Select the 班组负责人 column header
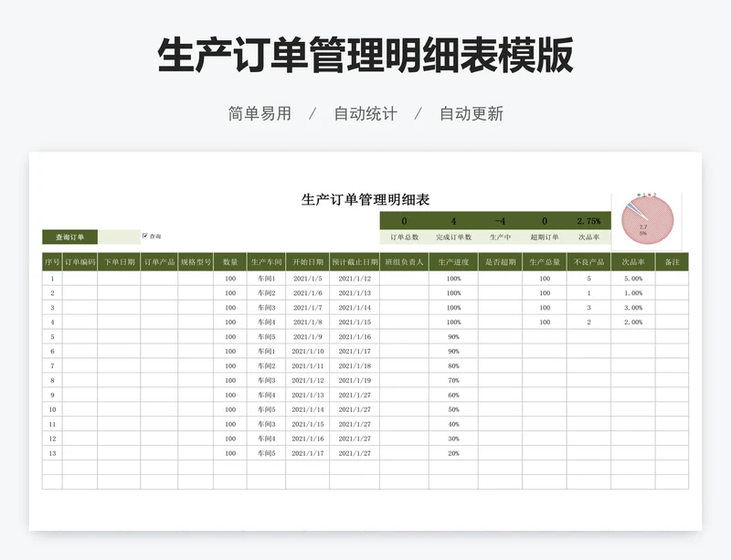The width and height of the screenshot is (731, 560). point(404,262)
